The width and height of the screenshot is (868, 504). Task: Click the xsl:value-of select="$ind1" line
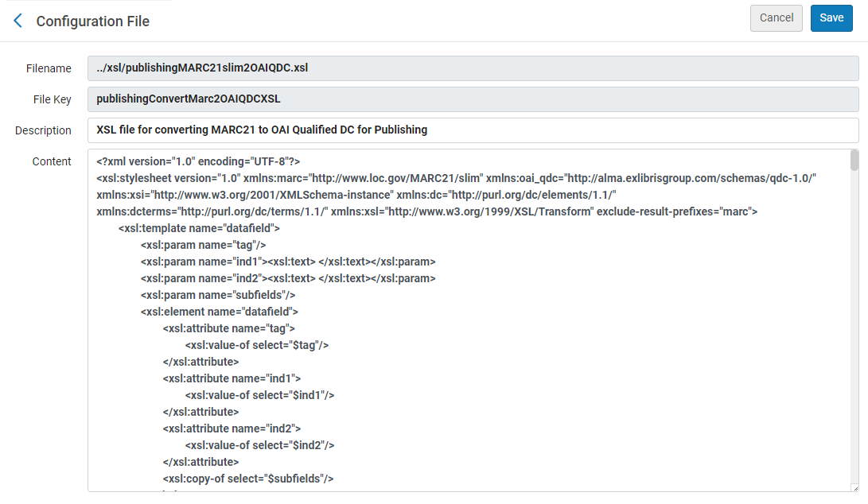[x=259, y=395]
